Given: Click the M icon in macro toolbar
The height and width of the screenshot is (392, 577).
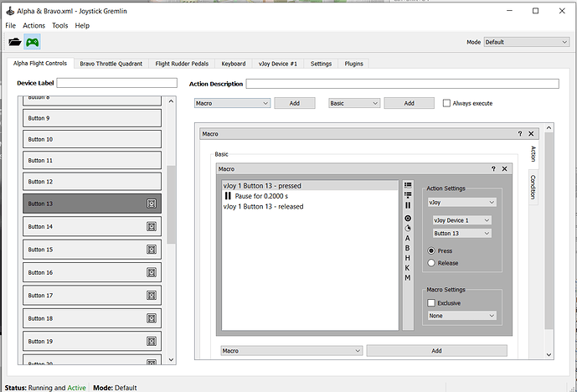Looking at the screenshot, I should click(407, 278).
